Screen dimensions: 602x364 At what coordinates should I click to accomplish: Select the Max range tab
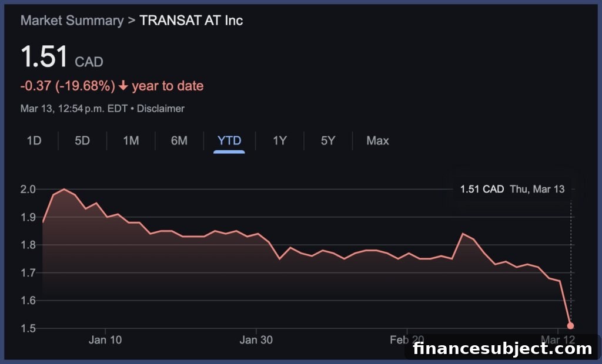click(x=377, y=141)
